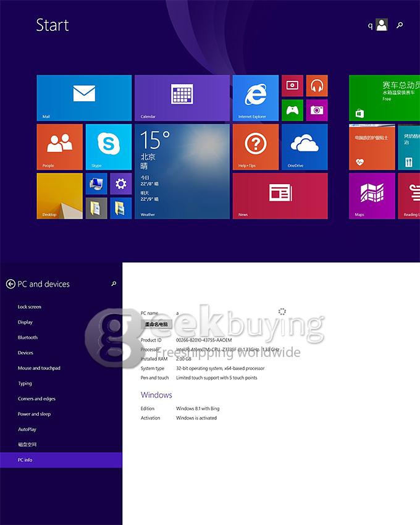Screen dimensions: 420x525
Task: Select Typing in settings list
Action: (25, 384)
